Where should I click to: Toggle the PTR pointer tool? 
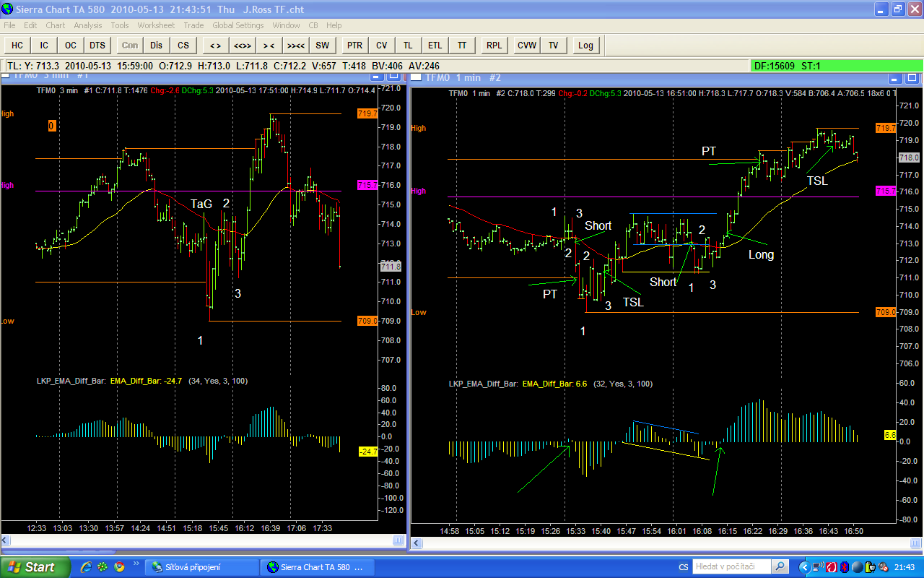point(354,46)
